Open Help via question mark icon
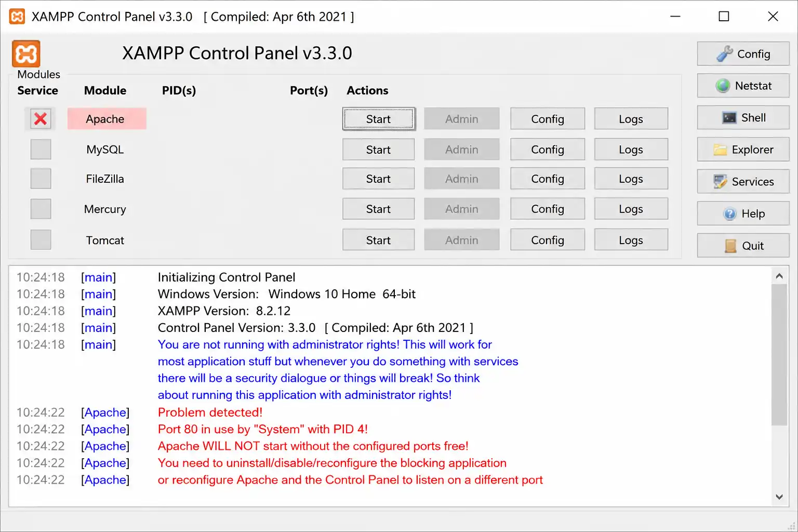The height and width of the screenshot is (532, 798). click(743, 214)
